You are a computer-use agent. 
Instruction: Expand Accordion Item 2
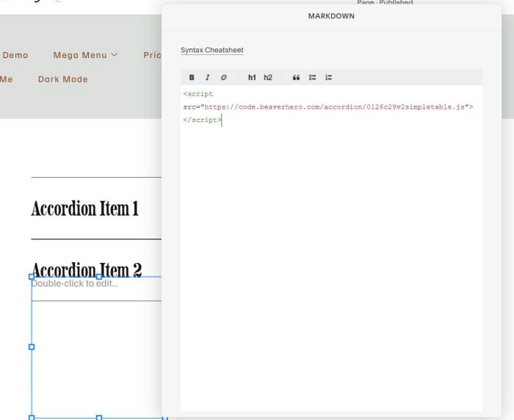click(86, 269)
